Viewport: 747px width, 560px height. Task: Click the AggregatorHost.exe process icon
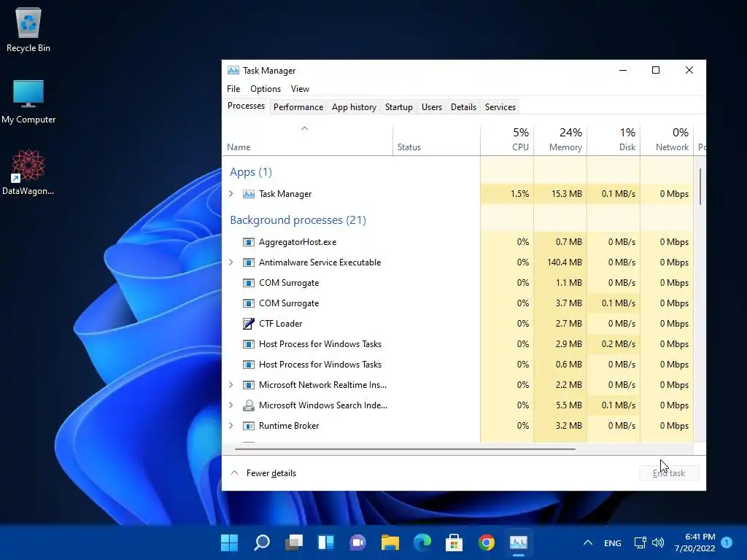coord(248,242)
